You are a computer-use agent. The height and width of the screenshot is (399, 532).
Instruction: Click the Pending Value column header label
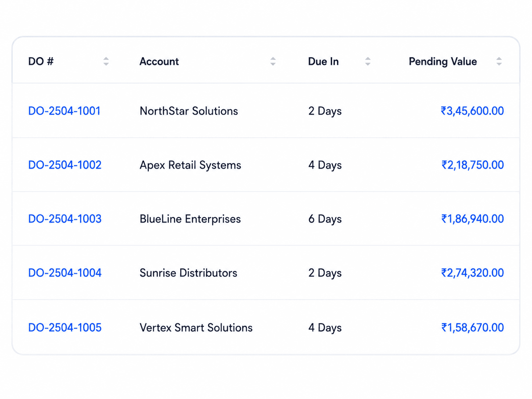443,62
